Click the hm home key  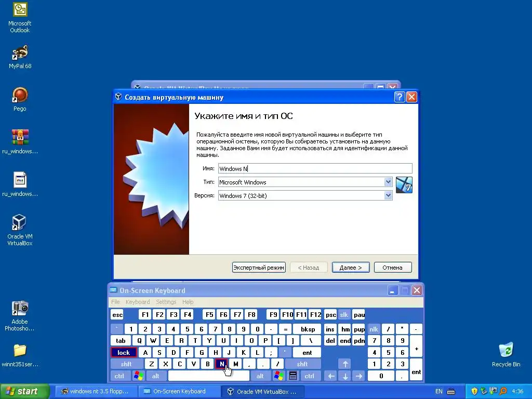pyautogui.click(x=345, y=329)
